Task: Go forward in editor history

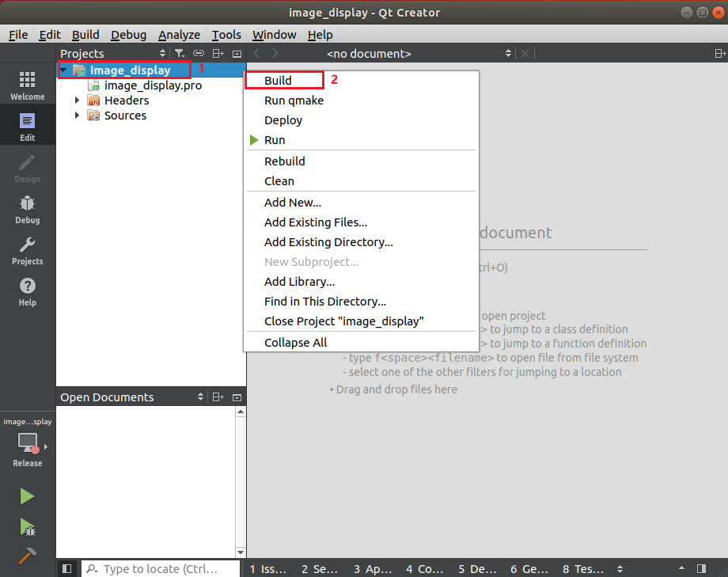Action: click(x=275, y=54)
